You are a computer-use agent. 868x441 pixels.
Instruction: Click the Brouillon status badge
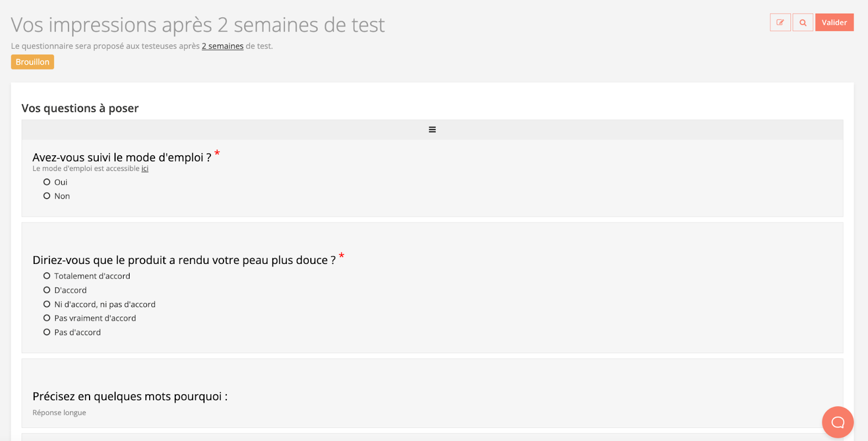point(33,62)
